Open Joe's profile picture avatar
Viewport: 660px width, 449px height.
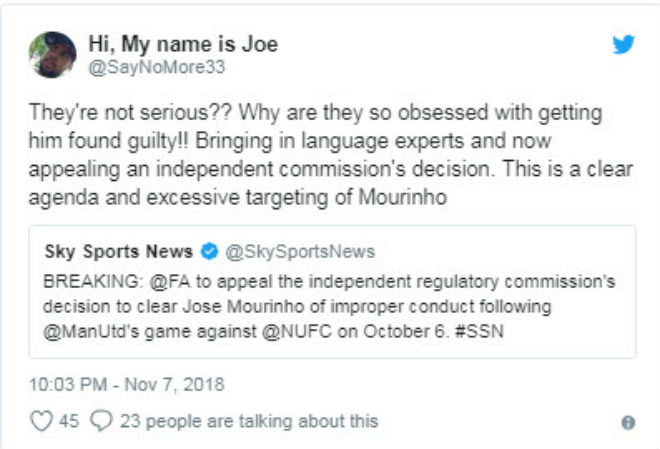click(x=52, y=55)
